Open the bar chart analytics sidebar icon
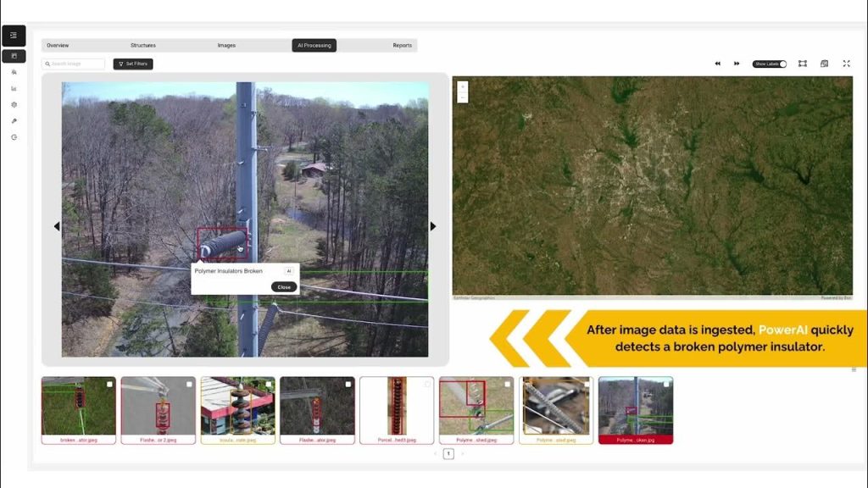The image size is (868, 488). pos(14,88)
